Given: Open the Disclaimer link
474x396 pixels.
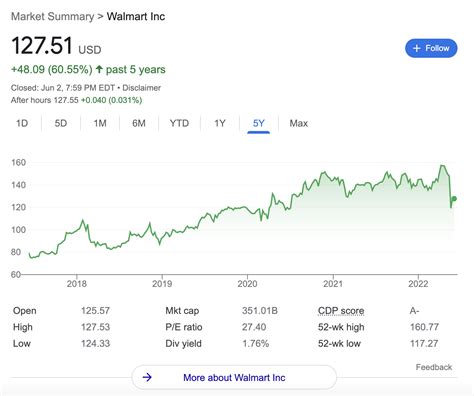Looking at the screenshot, I should pos(141,88).
